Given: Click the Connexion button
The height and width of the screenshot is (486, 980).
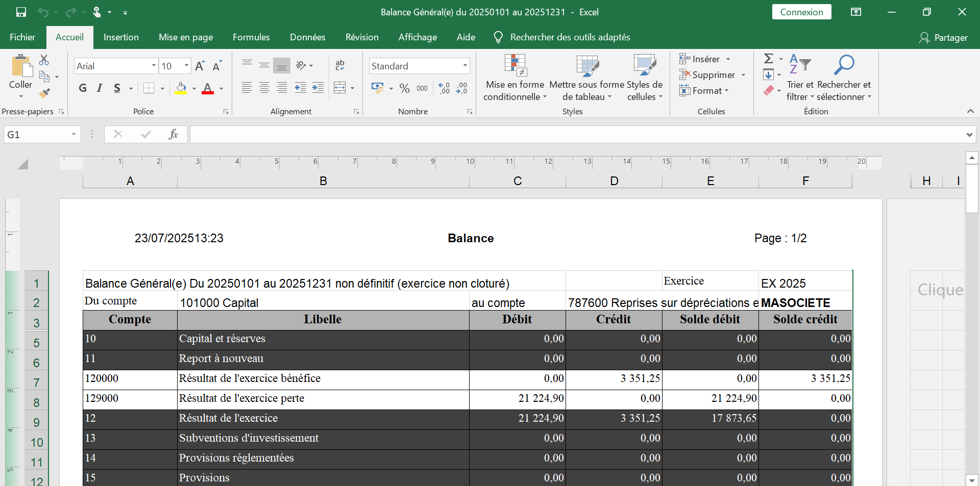Looking at the screenshot, I should (801, 12).
